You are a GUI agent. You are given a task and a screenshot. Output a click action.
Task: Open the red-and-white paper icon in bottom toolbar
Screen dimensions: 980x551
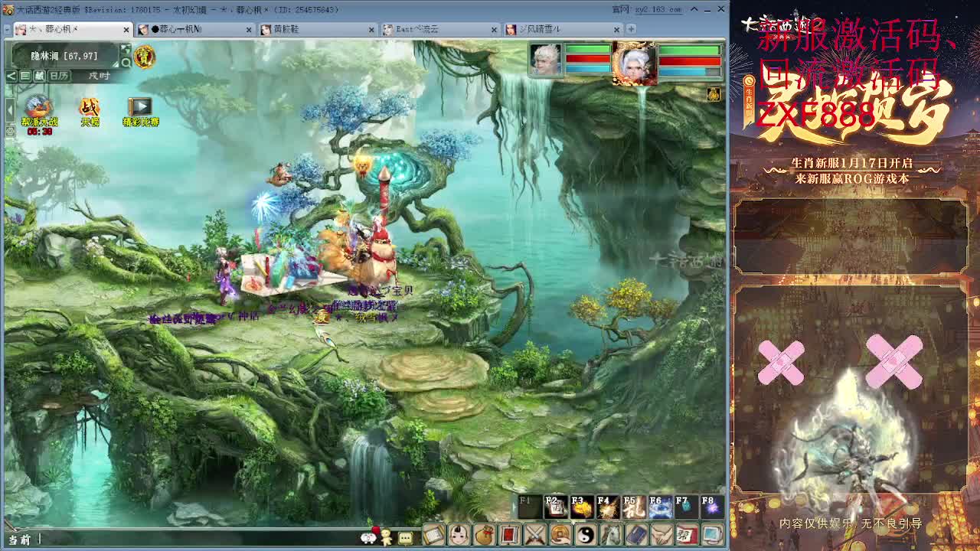pyautogui.click(x=687, y=536)
